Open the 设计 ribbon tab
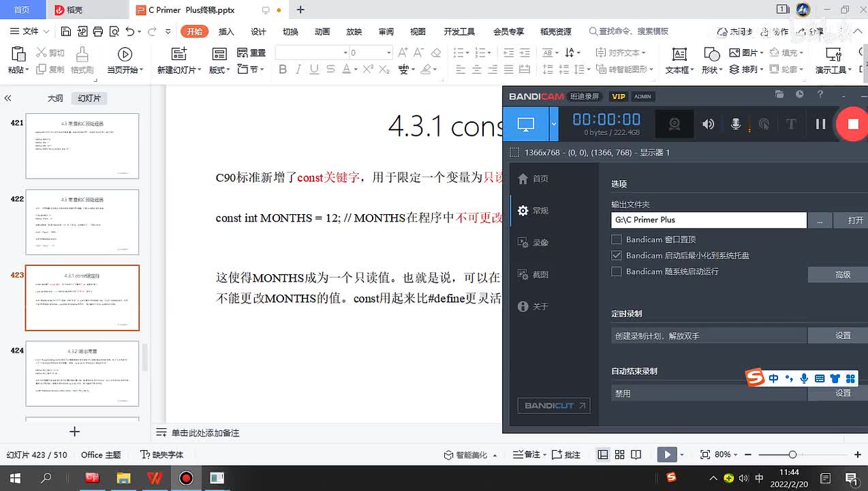Image resolution: width=868 pixels, height=491 pixels. click(258, 31)
